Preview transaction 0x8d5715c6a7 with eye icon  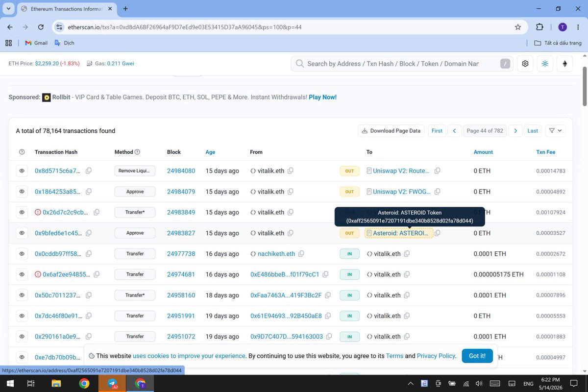pyautogui.click(x=22, y=171)
